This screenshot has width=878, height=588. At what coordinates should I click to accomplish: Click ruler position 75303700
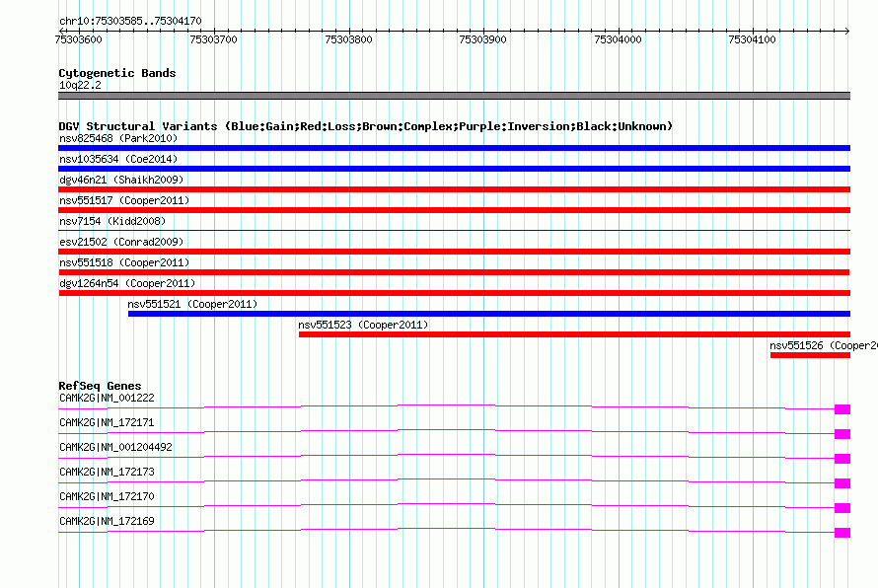(x=213, y=39)
